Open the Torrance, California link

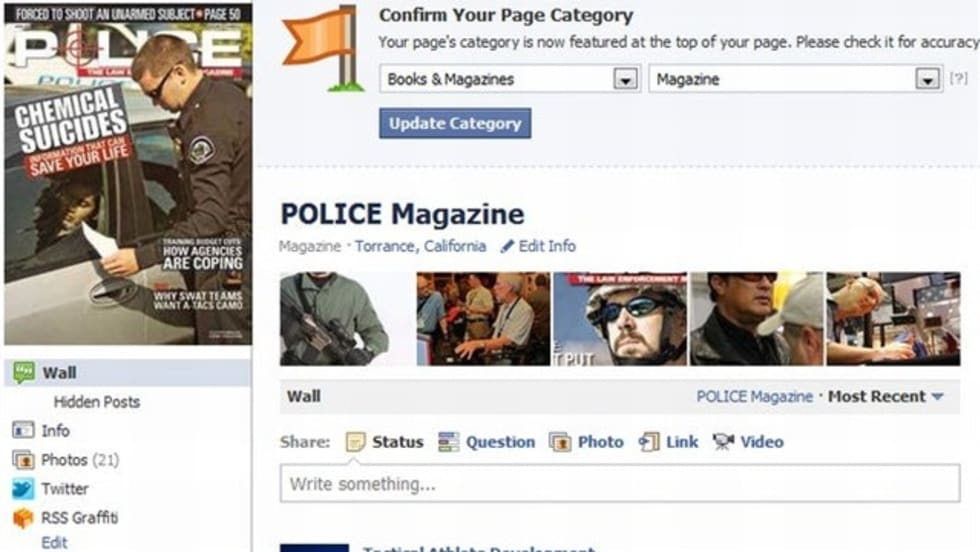(421, 246)
